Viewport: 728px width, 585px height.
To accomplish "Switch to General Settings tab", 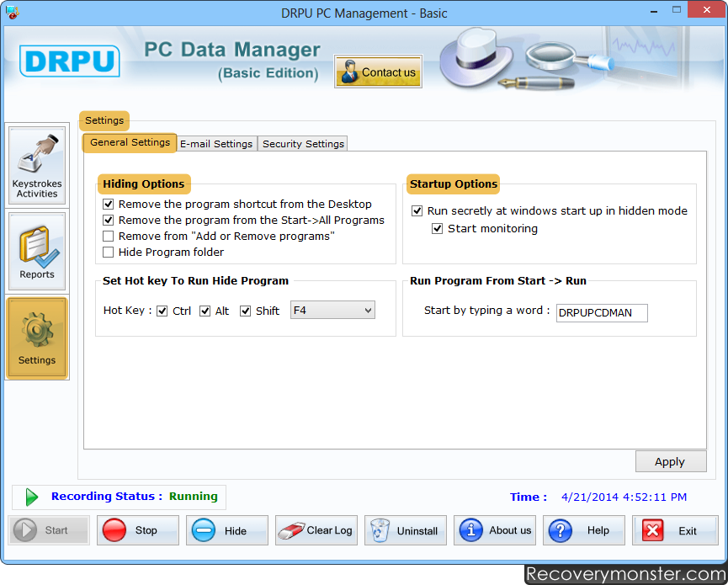I will coord(130,142).
